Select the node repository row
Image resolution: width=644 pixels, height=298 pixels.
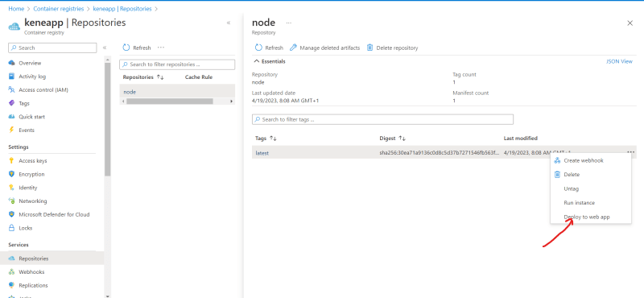[x=177, y=92]
